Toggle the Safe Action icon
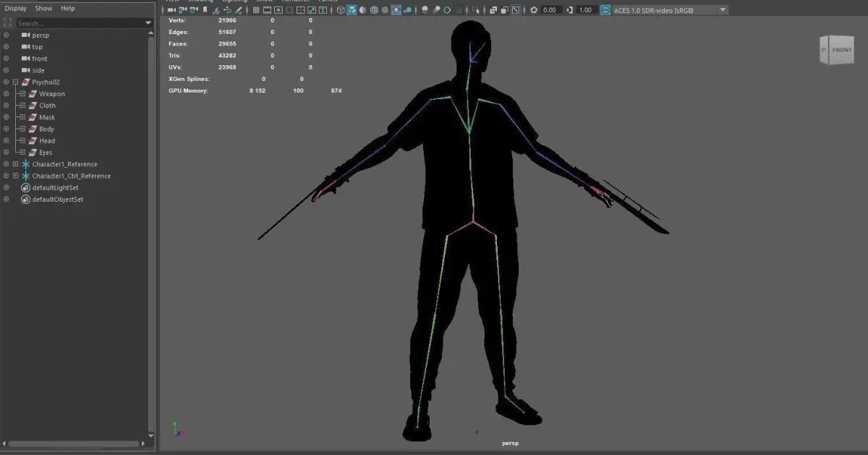The height and width of the screenshot is (455, 868). 312,10
